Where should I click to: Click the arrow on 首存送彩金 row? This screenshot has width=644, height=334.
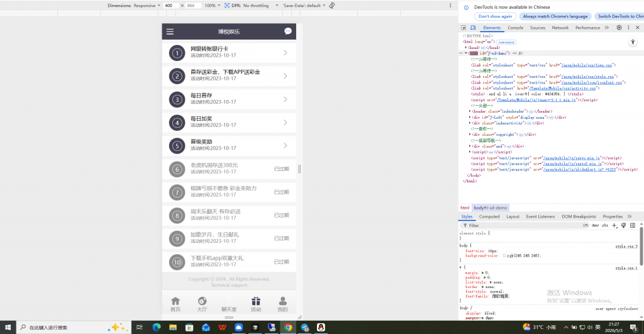(x=285, y=76)
